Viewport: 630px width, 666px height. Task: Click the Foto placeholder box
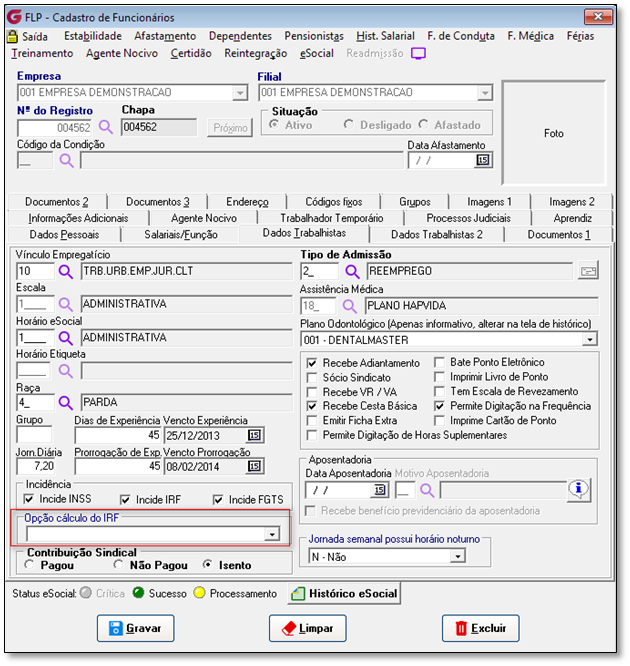click(554, 133)
